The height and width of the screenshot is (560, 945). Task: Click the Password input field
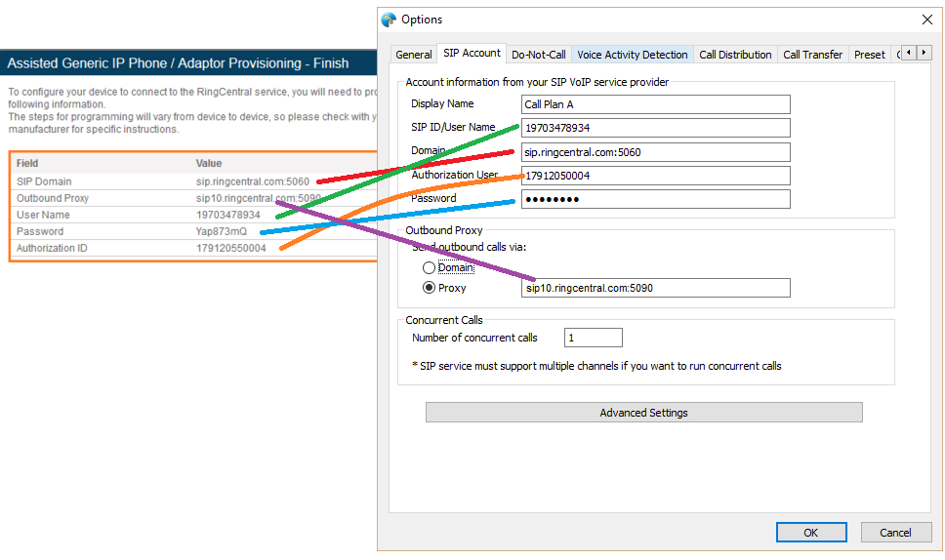point(656,199)
